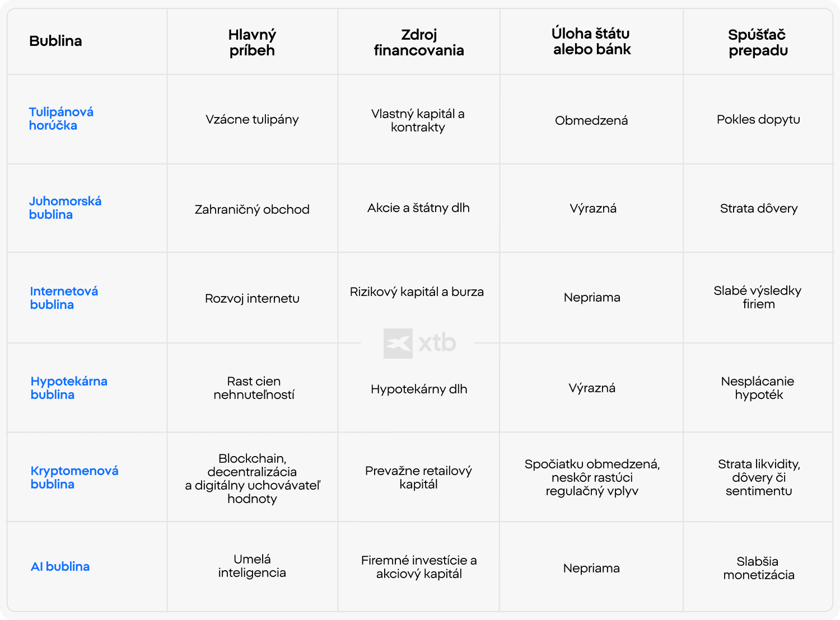The height and width of the screenshot is (620, 840).
Task: Select the Nesplácanie hypoték cell
Action: pyautogui.click(x=758, y=388)
